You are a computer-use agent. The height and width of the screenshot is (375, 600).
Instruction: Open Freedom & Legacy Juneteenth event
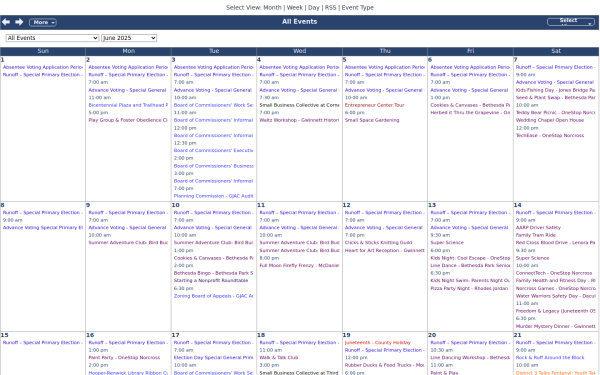pos(555,311)
